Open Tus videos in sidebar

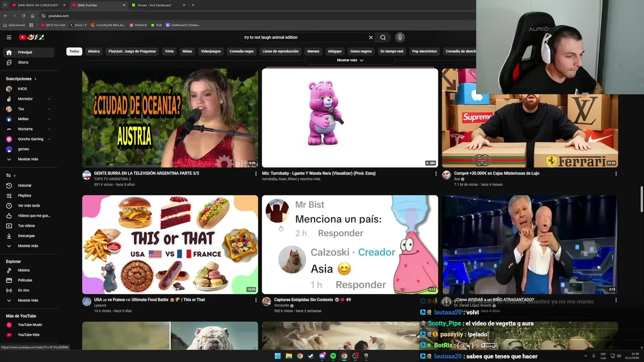click(28, 226)
